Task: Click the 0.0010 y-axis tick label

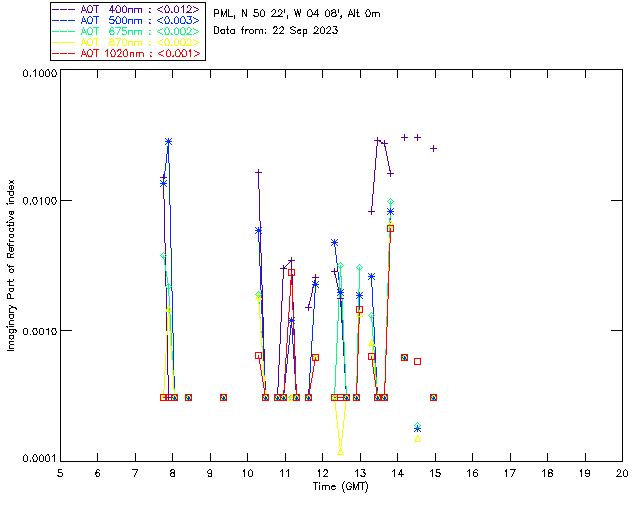Action: click(x=39, y=331)
